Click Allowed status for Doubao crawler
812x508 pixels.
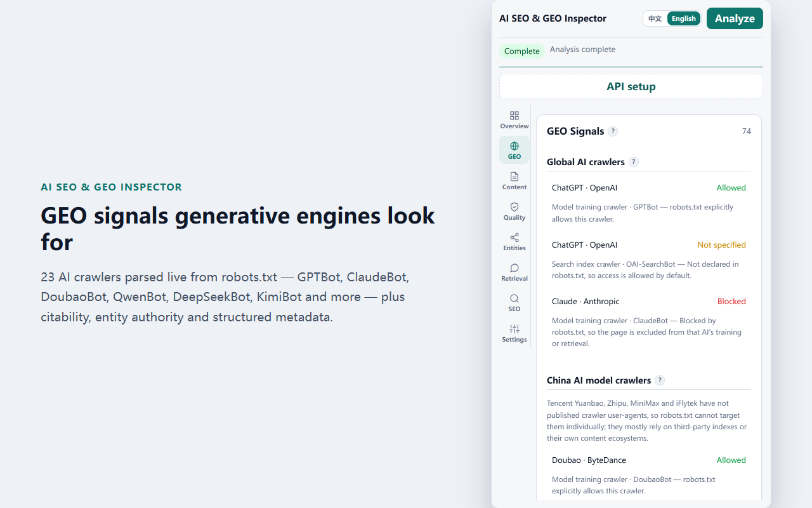pos(731,460)
